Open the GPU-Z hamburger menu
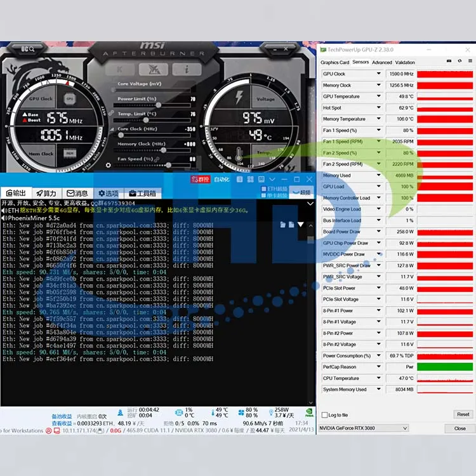476x476 pixels. pyautogui.click(x=470, y=62)
